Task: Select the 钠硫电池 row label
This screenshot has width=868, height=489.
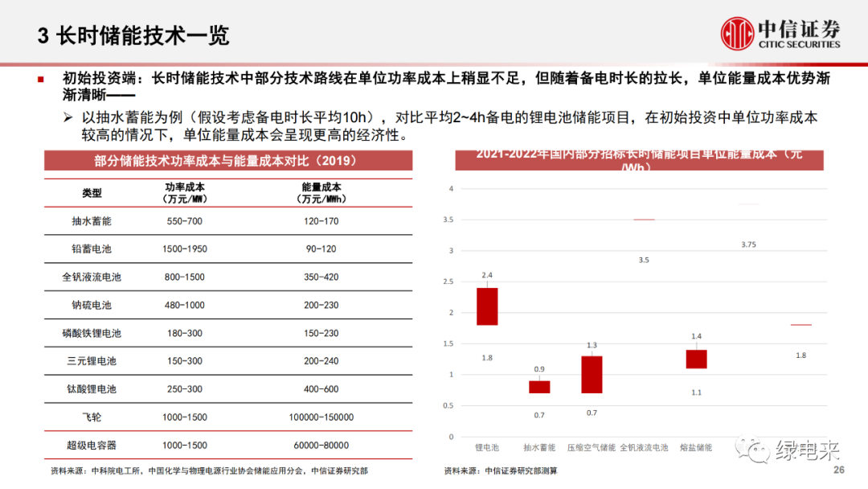Action: click(92, 305)
